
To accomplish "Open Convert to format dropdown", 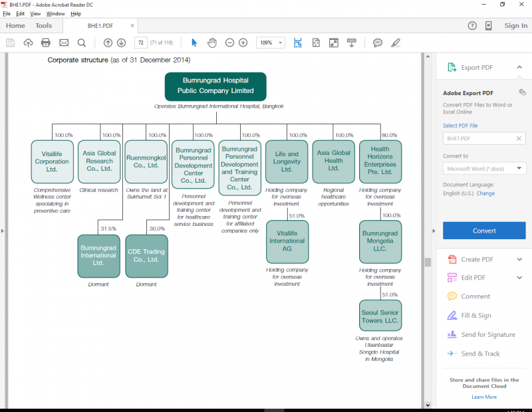I will (484, 169).
